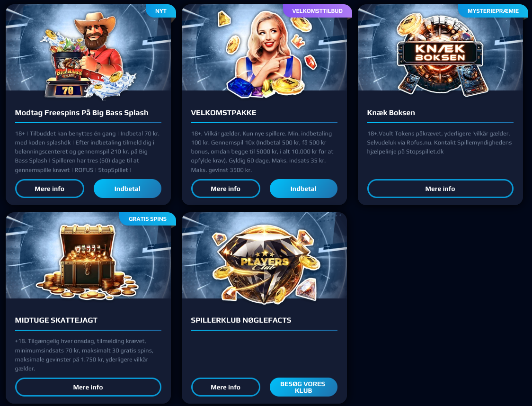Click the Knæk Boksen heading text
Viewport: 532px width, 406px height.
tap(391, 113)
